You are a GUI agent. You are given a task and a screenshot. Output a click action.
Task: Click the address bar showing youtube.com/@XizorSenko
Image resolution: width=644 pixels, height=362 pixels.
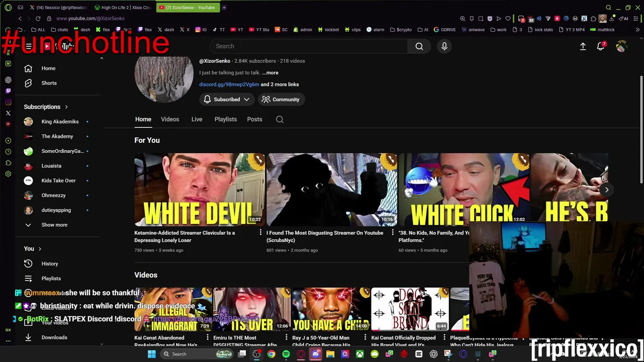coord(91,19)
